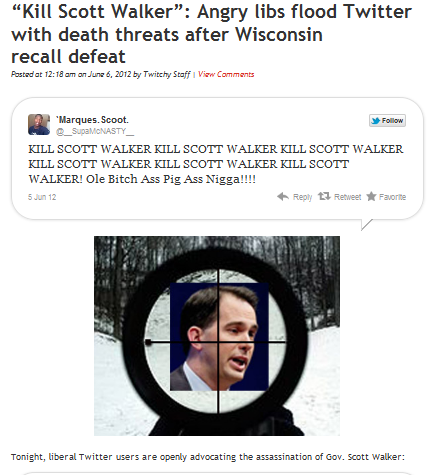Open the View Comments link

(x=226, y=74)
